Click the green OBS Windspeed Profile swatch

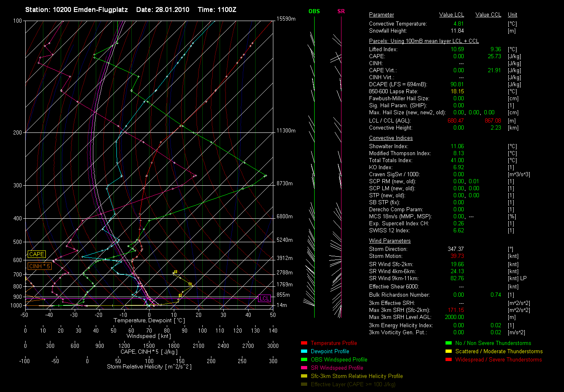304,359
